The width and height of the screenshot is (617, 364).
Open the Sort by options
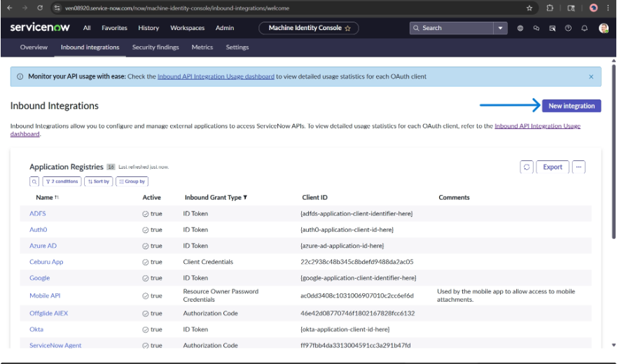coord(98,181)
